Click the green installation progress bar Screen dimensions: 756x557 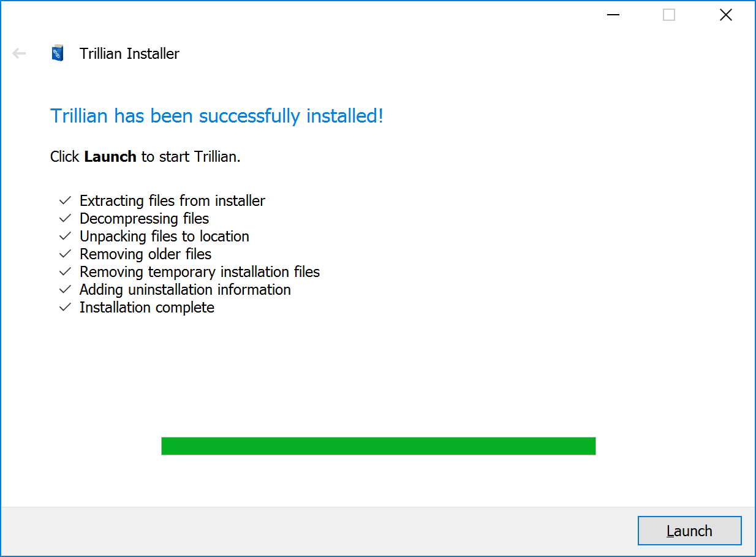(x=379, y=446)
